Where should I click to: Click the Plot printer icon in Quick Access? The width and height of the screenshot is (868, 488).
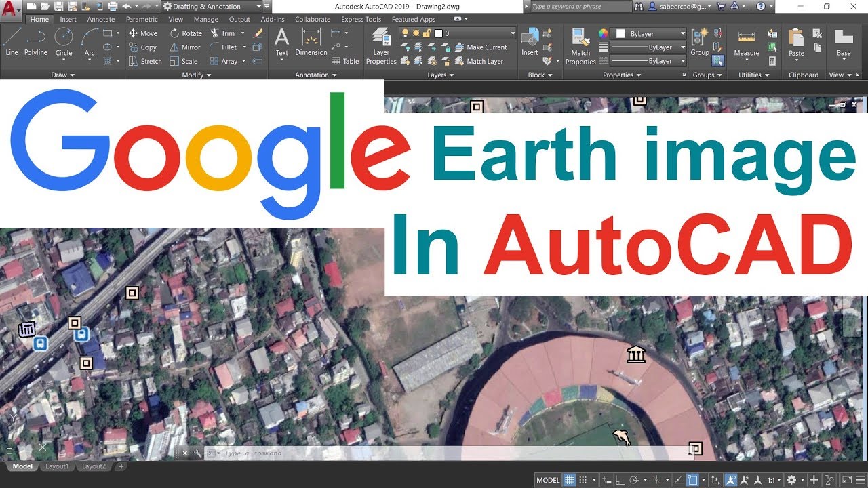[113, 6]
